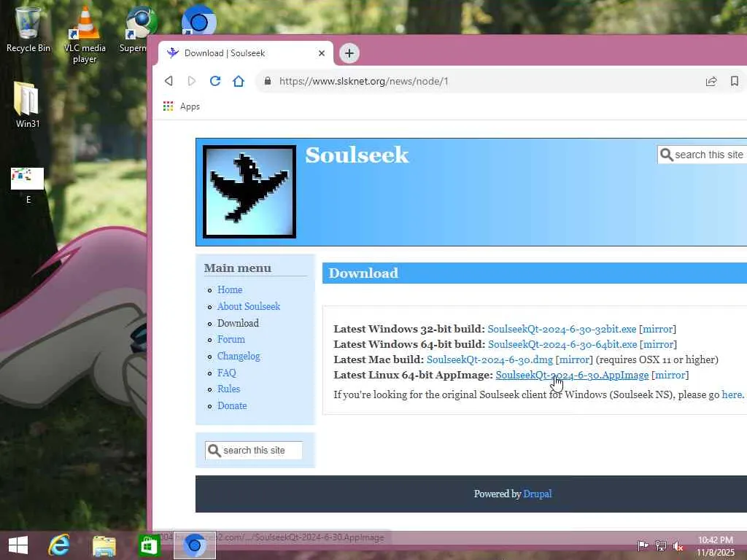Bookmark this page icon
The image size is (747, 560).
pos(735,81)
